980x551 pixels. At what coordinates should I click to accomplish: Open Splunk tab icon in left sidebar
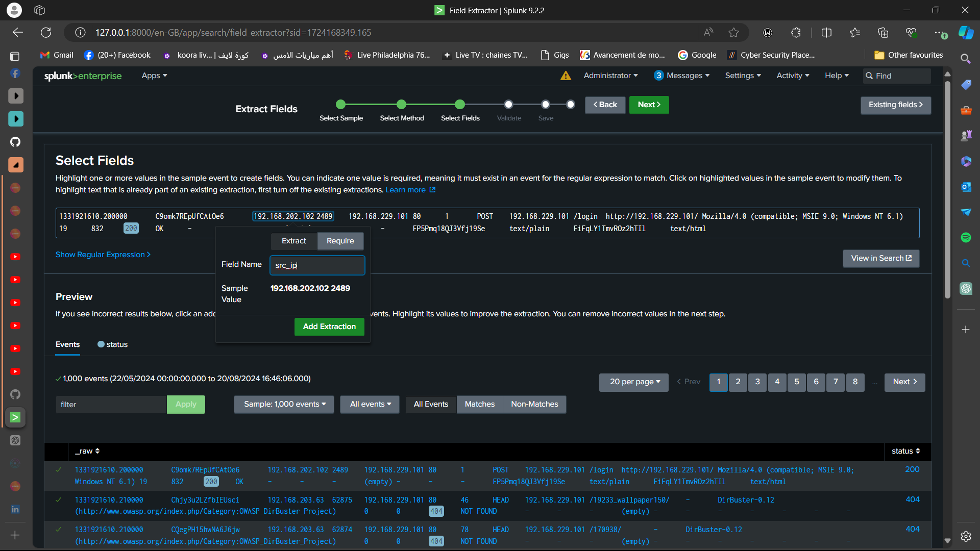(x=15, y=417)
